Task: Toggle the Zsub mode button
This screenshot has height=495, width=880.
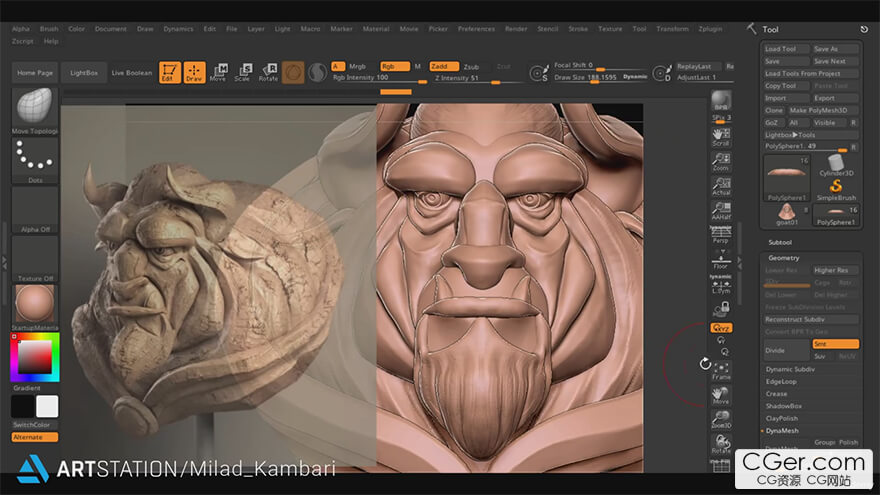Action: point(471,66)
